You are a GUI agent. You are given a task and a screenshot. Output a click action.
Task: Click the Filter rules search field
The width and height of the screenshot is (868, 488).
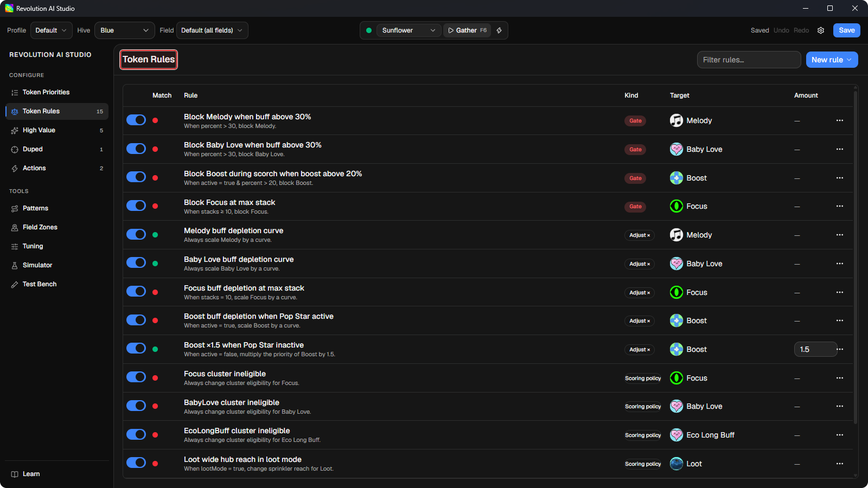point(749,60)
